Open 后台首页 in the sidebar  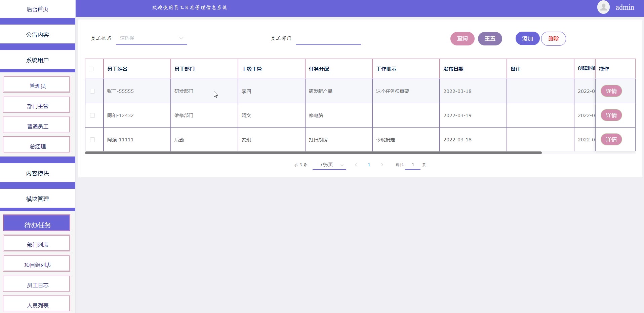37,9
